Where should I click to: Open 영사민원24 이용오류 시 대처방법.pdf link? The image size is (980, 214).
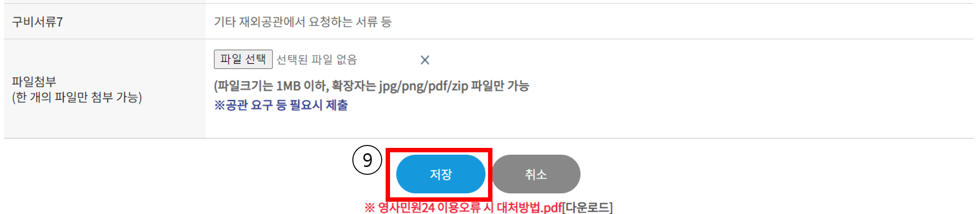pos(470,208)
